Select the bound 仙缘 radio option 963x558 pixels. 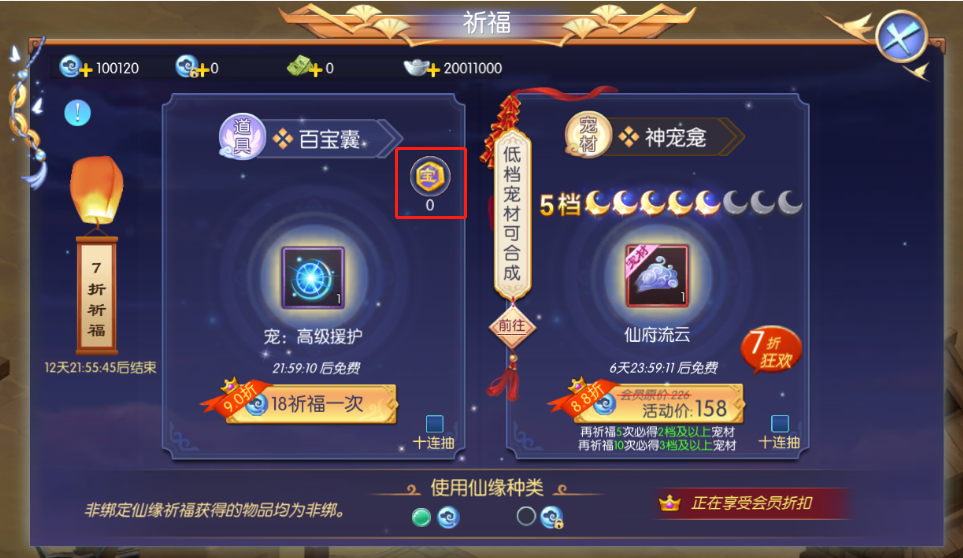pyautogui.click(x=526, y=516)
